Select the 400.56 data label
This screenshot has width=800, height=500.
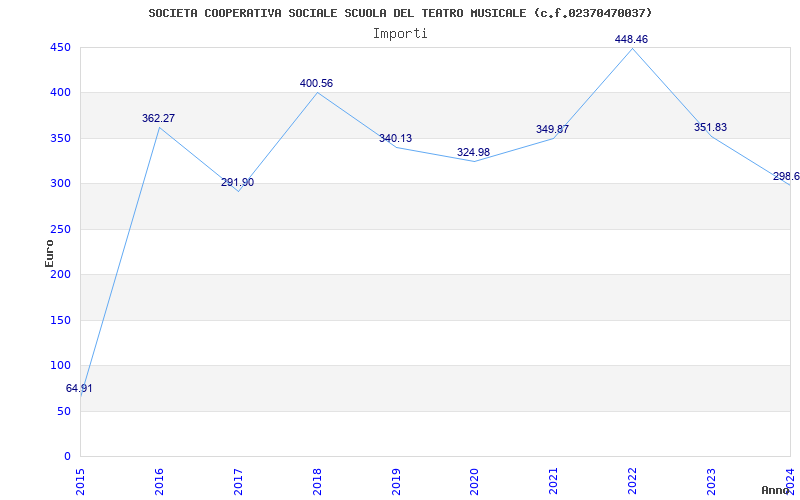pyautogui.click(x=316, y=84)
